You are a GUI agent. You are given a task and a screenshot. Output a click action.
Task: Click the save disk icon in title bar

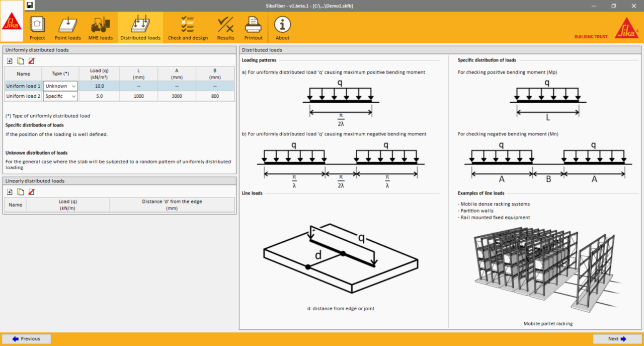coord(30,6)
